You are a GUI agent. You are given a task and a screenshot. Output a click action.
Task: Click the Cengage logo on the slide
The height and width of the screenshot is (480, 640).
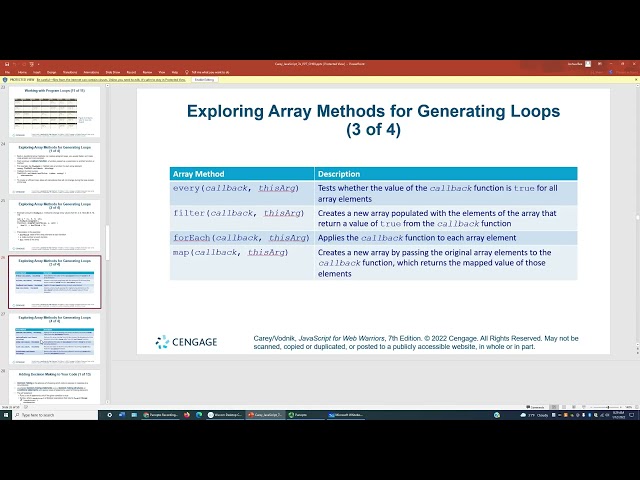point(186,342)
